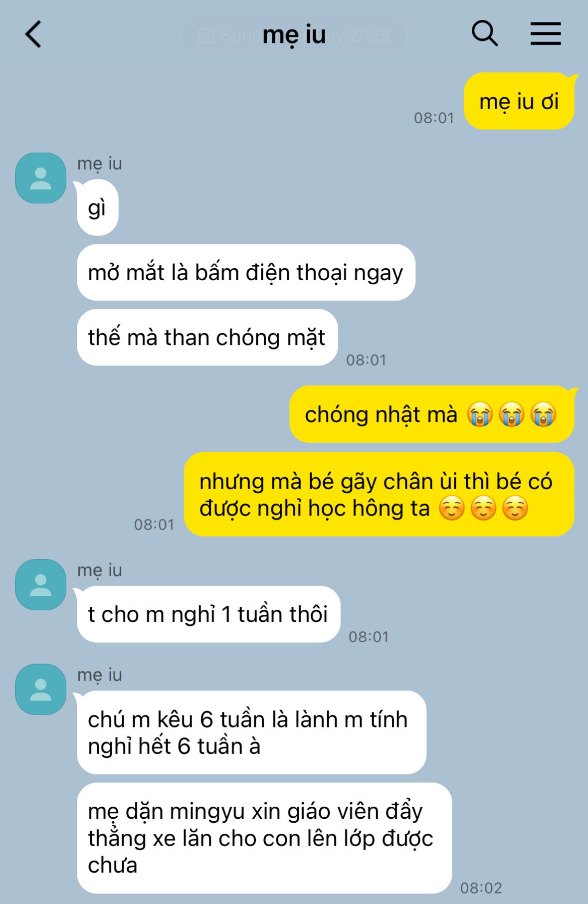Tap the avatar beside "t cho m nghỉ 1 tuần thôi"

[x=40, y=584]
